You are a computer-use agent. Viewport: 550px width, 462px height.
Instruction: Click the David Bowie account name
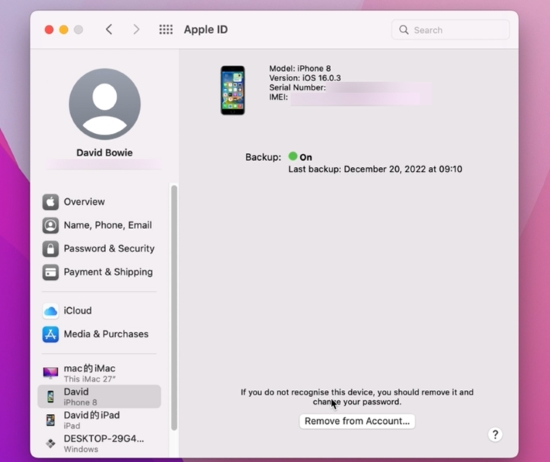point(105,153)
